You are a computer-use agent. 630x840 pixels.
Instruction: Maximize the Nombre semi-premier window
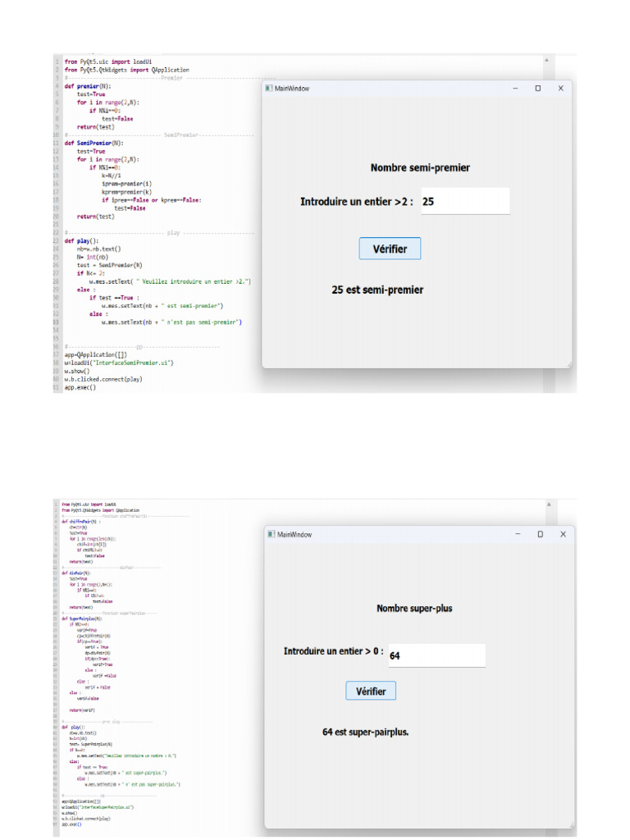tap(538, 89)
